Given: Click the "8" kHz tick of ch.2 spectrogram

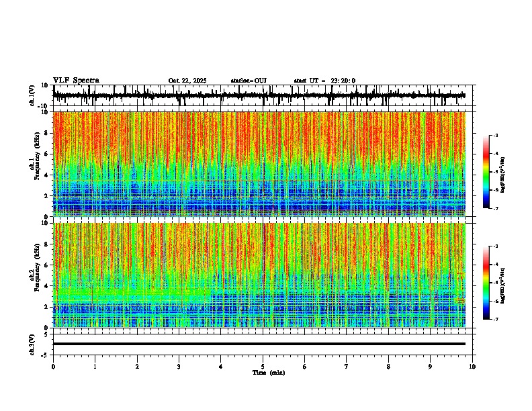Looking at the screenshot, I should [x=47, y=244].
